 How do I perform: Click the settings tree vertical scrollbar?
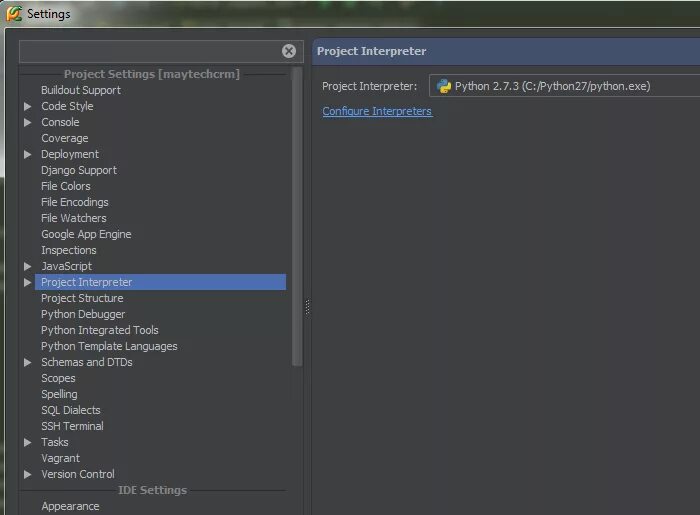click(297, 216)
